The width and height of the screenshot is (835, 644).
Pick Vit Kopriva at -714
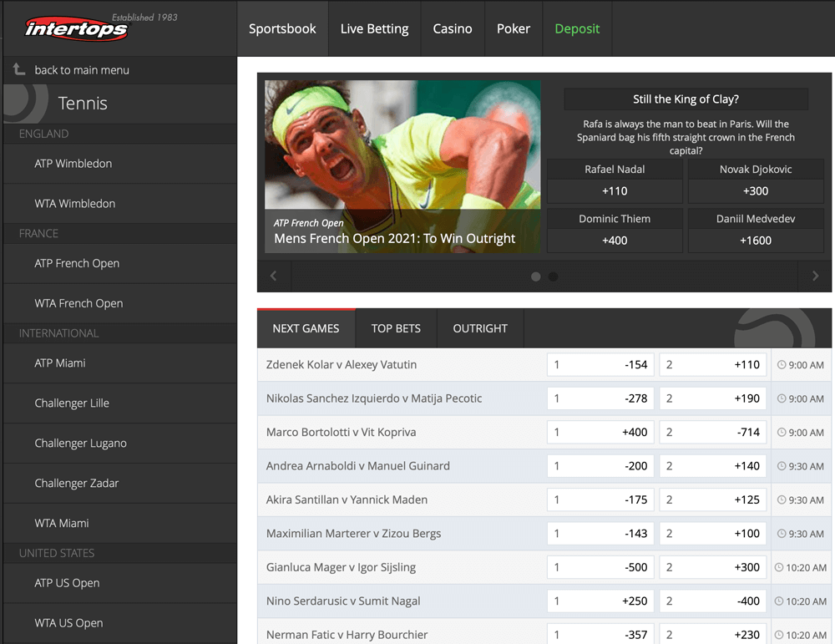pyautogui.click(x=713, y=432)
